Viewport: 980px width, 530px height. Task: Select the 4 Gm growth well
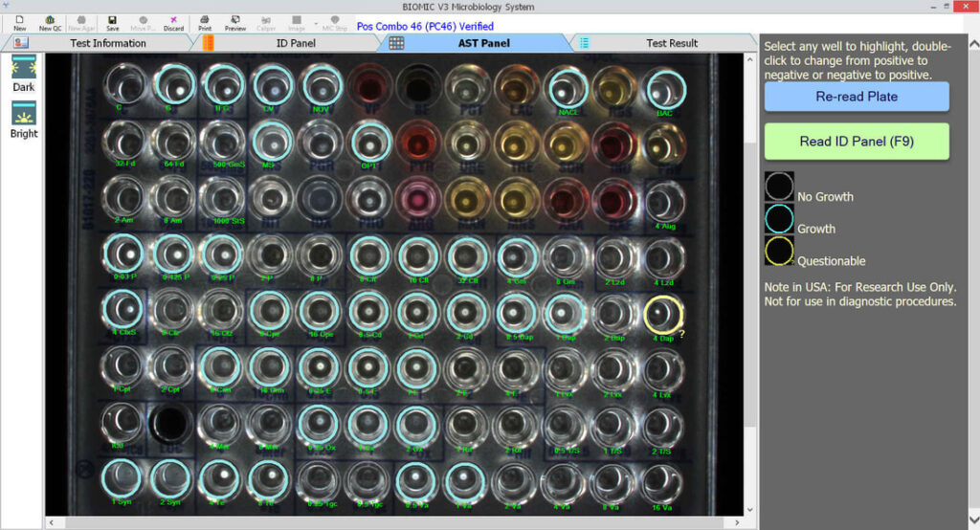(516, 257)
